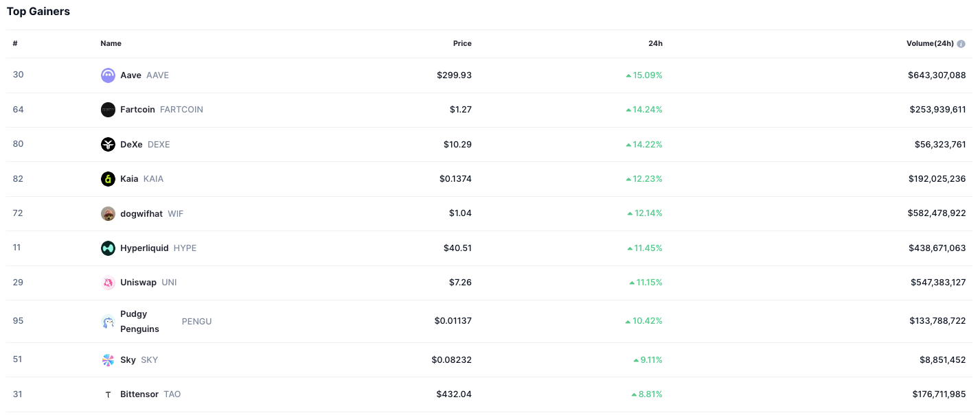The height and width of the screenshot is (415, 980).
Task: Open the Hyperliquid name link
Action: [x=144, y=248]
